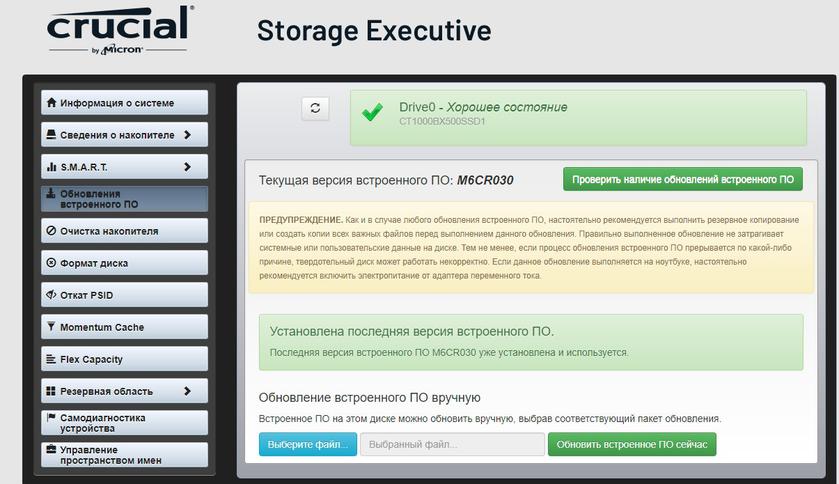
Task: Click the Очистка накопителя prohibition icon
Action: point(51,231)
